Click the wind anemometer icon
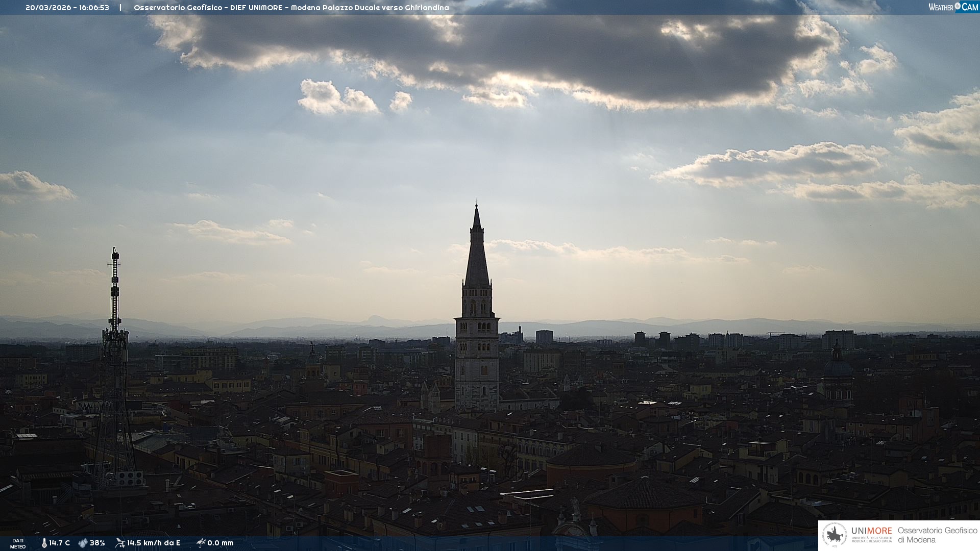The height and width of the screenshot is (551, 980). 120,543
